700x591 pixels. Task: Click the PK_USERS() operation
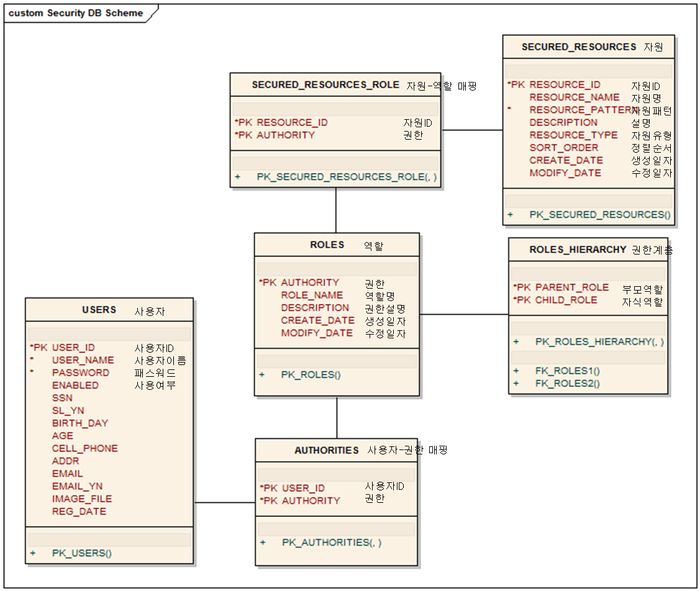tap(81, 553)
